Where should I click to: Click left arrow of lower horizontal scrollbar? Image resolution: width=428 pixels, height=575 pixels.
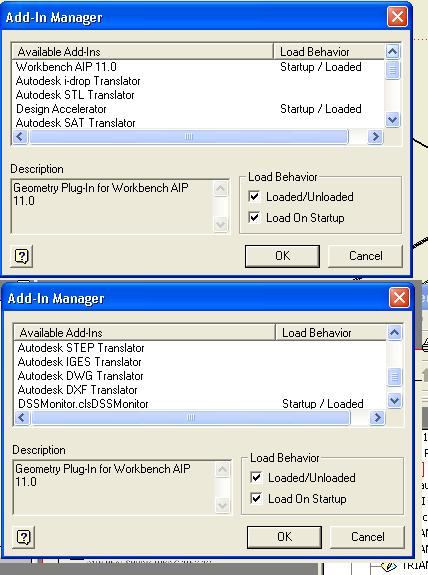[x=22, y=418]
